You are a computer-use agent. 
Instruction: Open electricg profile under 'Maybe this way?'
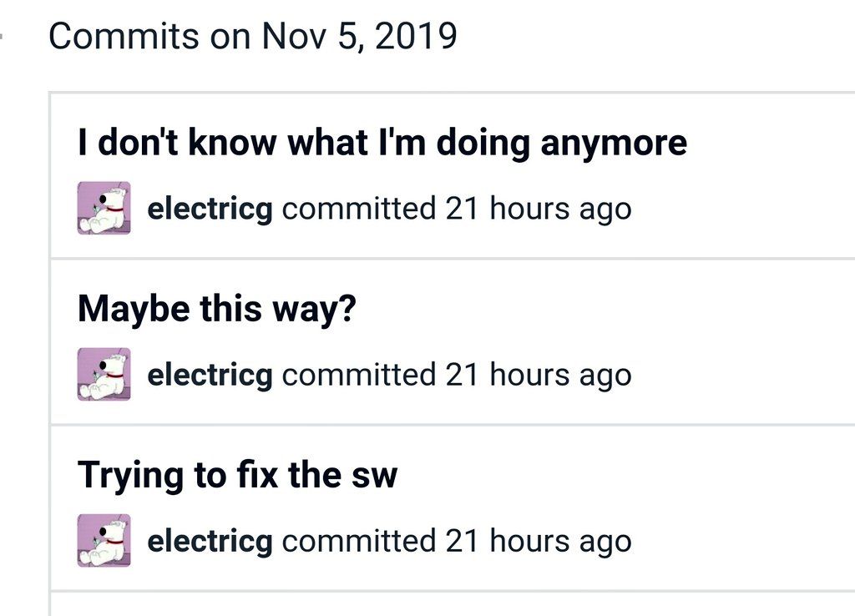(210, 376)
